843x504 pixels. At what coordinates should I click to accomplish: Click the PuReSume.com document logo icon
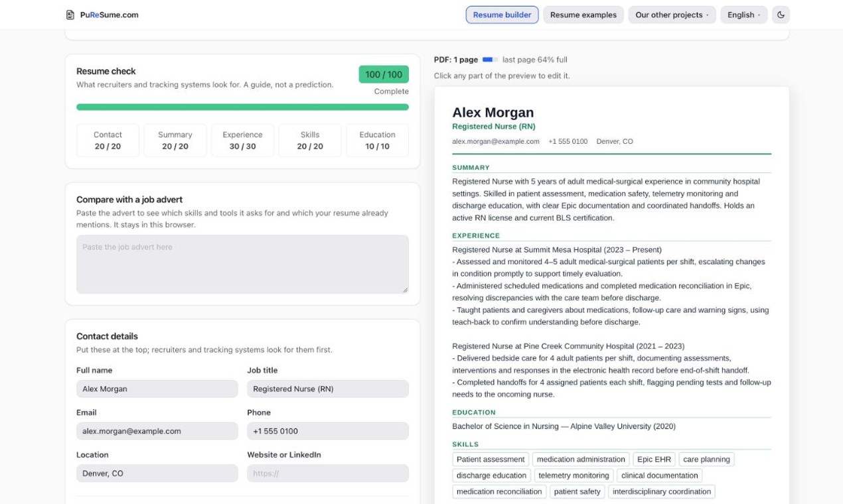(x=70, y=15)
